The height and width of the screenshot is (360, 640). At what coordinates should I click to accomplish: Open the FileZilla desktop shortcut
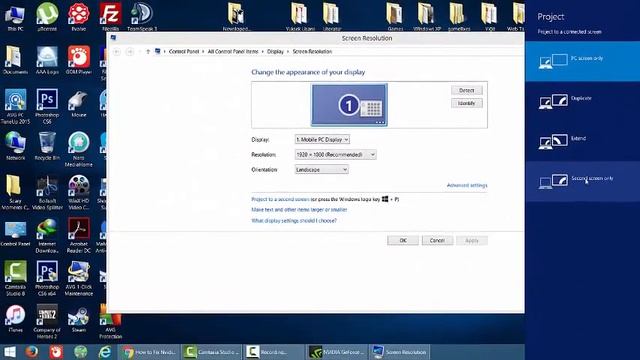click(110, 16)
